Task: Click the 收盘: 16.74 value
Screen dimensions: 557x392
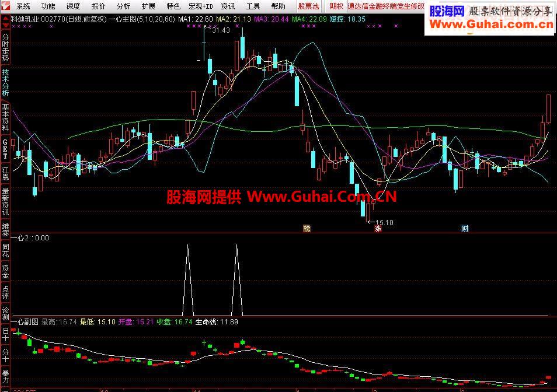Action: click(175, 322)
